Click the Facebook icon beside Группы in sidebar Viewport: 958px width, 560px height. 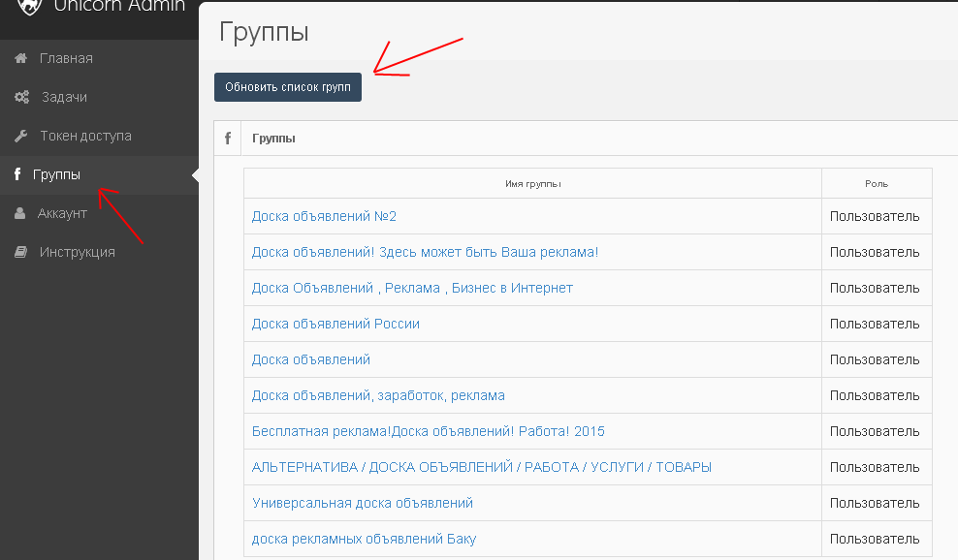(17, 175)
